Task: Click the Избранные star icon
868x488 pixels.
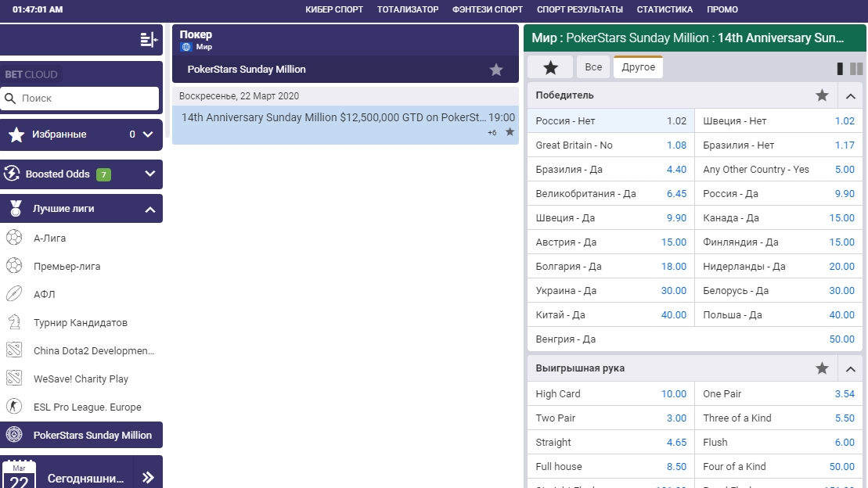Action: point(16,135)
